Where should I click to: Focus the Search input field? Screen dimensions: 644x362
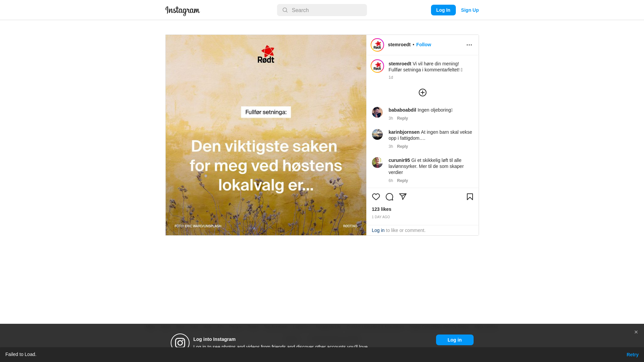click(322, 10)
